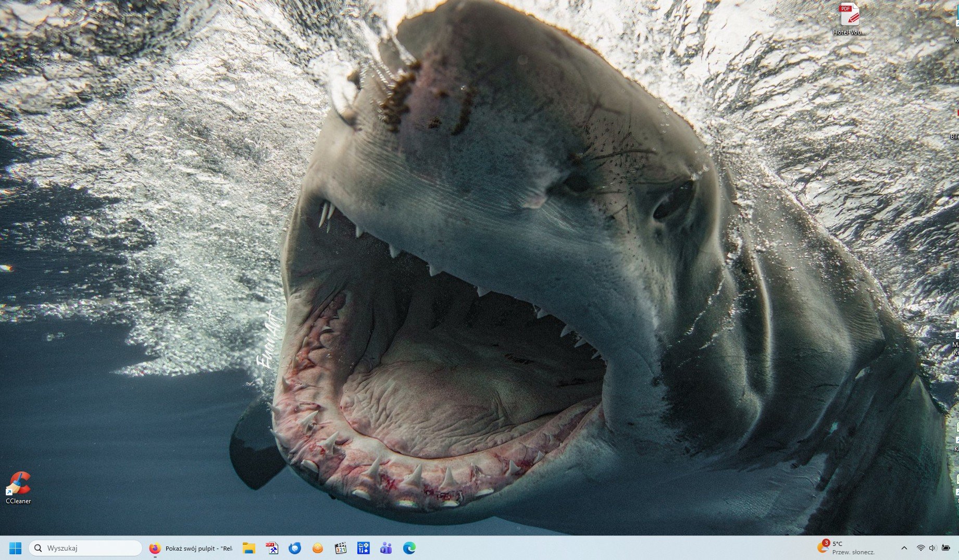959x560 pixels.
Task: Launch the PDF tools taskbar app
Action: click(272, 548)
